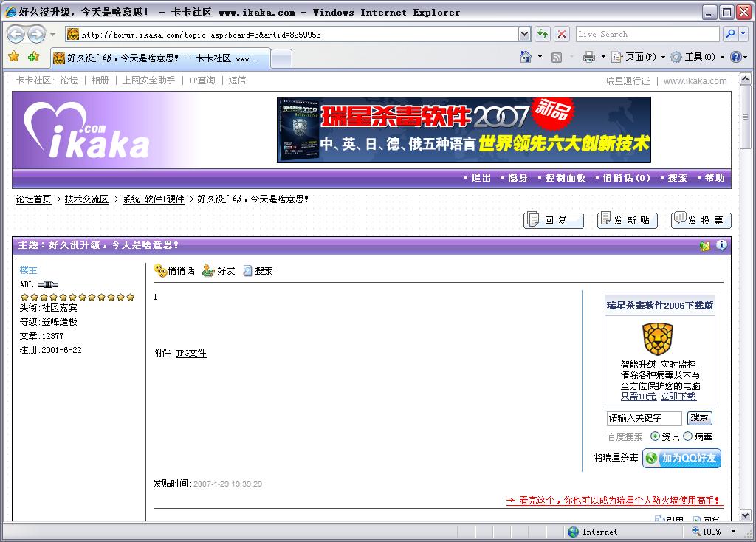
Task: Click 隐身 in the purple menu bar
Action: click(x=518, y=178)
